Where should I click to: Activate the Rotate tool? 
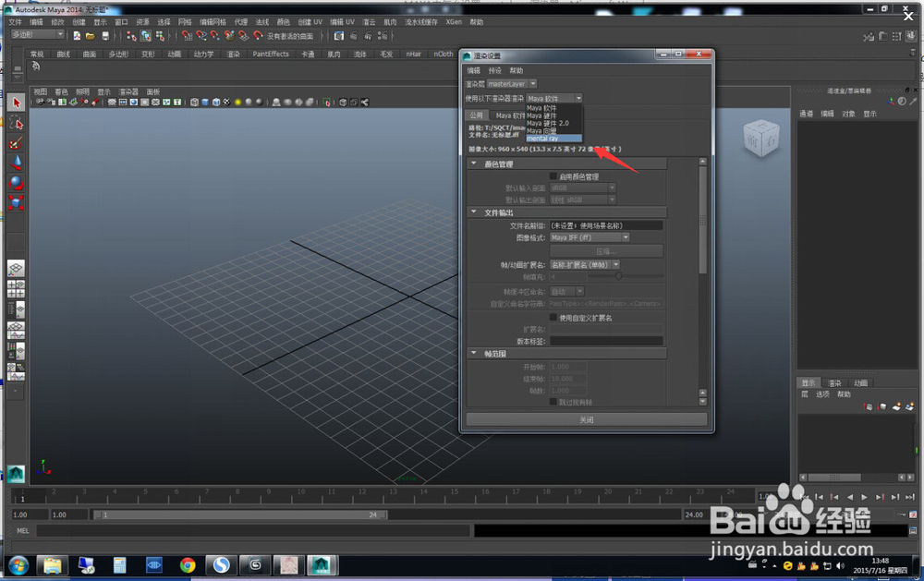(x=17, y=183)
